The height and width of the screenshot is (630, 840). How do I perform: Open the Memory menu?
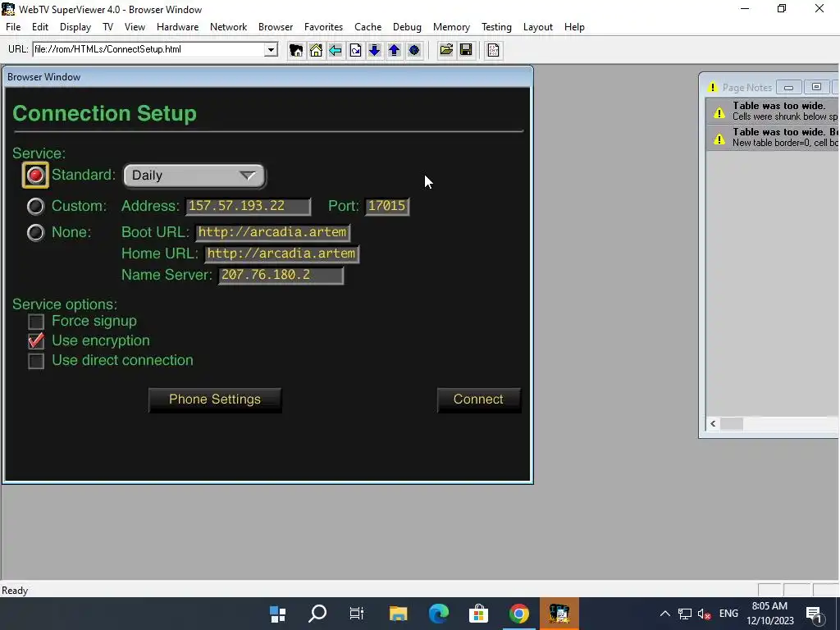[451, 27]
